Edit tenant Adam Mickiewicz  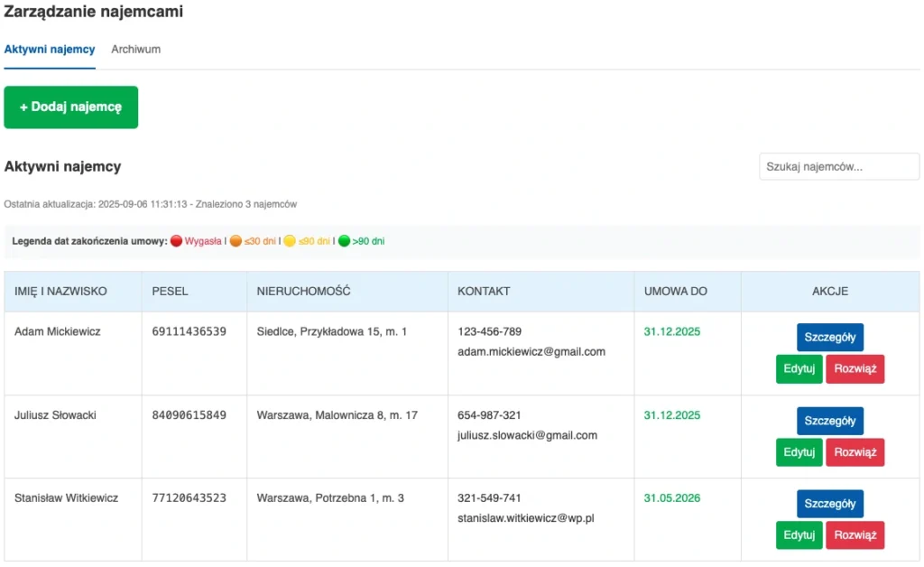click(799, 369)
